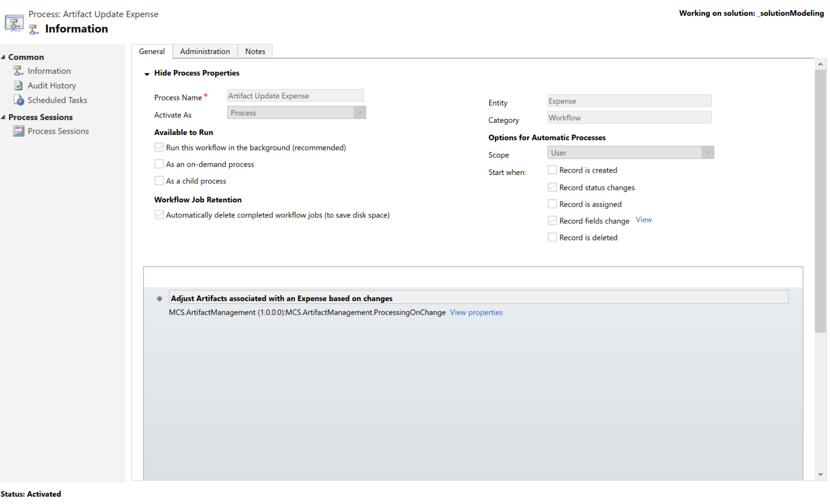The width and height of the screenshot is (830, 504).
Task: Enable the 'Record is created' checkbox
Action: pos(552,170)
